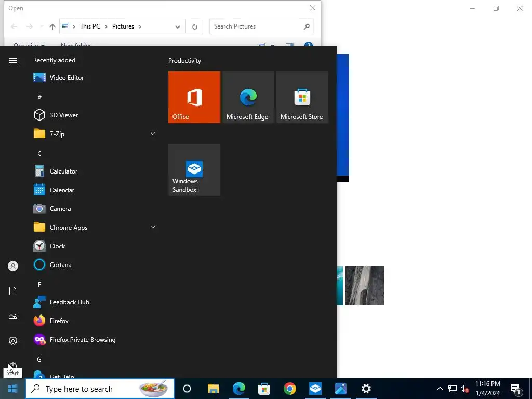Open the user account icon in Start
The width and height of the screenshot is (532, 399).
pos(13,266)
